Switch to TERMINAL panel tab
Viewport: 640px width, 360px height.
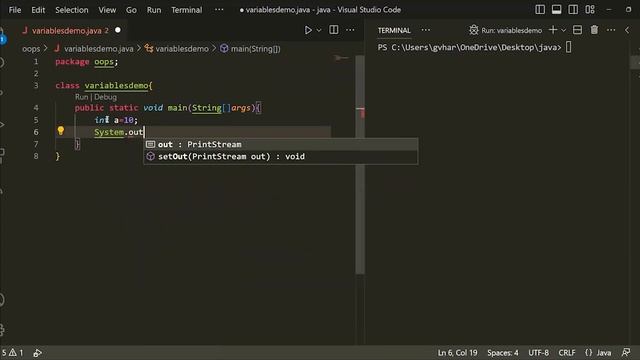click(394, 31)
